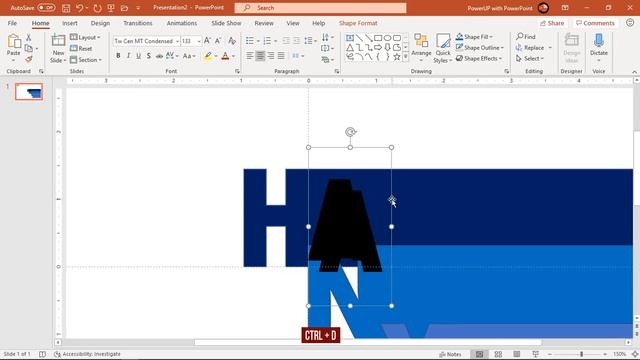Expand the Select dropdown in Editing
Image resolution: width=640 pixels, height=360 pixels.
tap(530, 59)
